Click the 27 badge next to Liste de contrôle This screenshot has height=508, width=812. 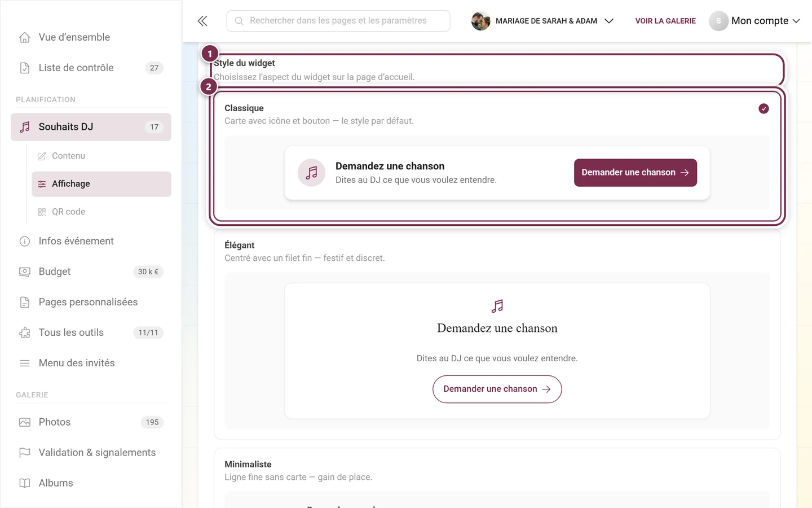(154, 68)
